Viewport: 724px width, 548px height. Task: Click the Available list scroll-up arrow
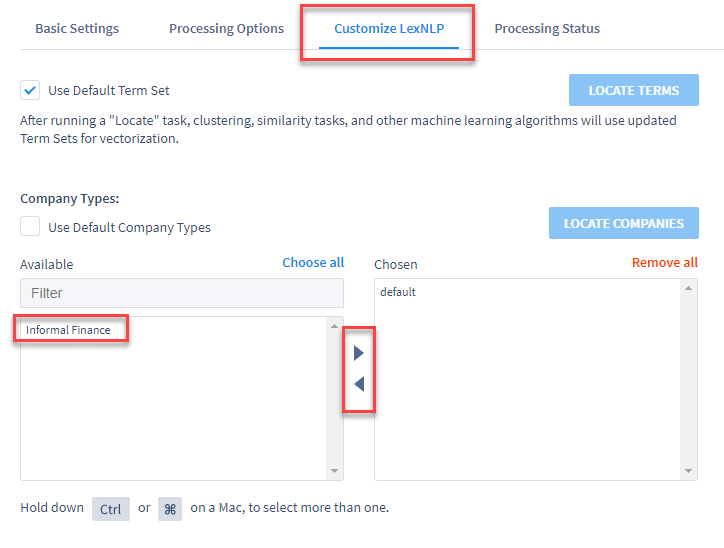click(334, 326)
